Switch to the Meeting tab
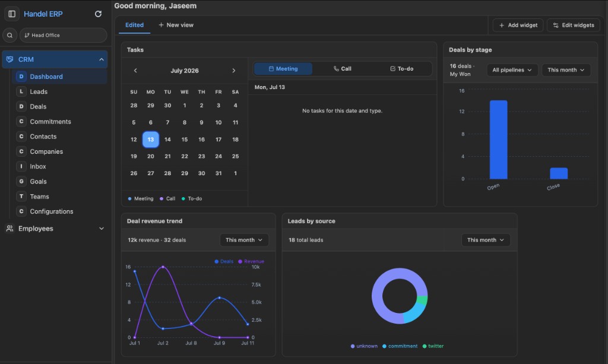This screenshot has height=364, width=608. click(283, 69)
